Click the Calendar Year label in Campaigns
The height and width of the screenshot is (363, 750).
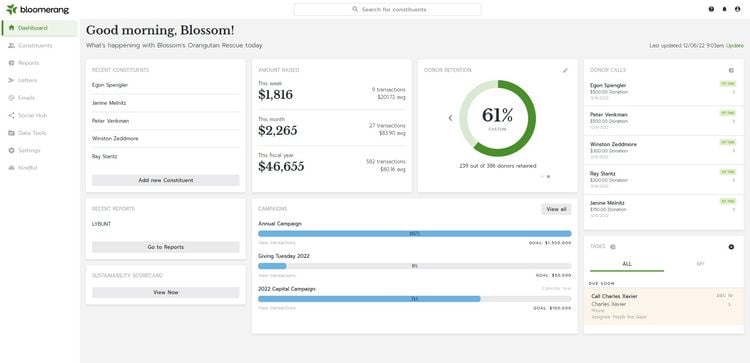point(556,288)
